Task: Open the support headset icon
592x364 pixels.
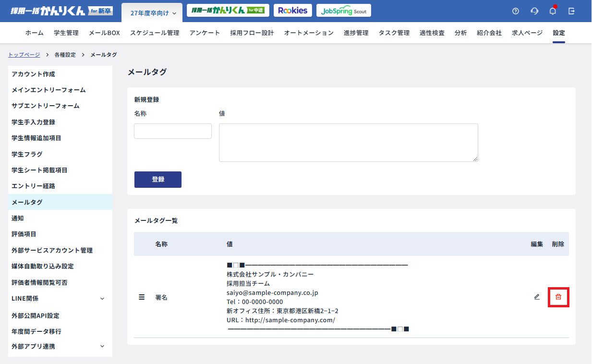Action: 534,11
